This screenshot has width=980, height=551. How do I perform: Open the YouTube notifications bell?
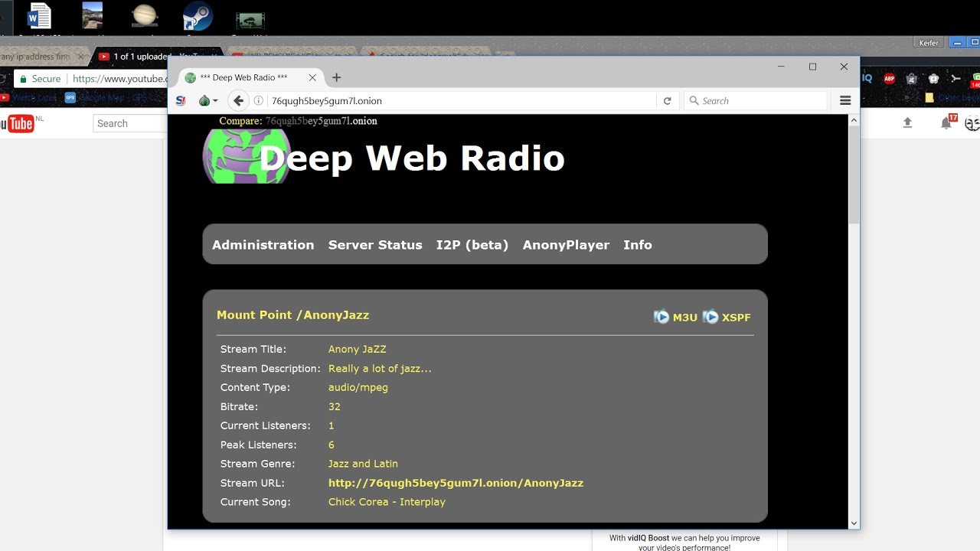coord(946,122)
